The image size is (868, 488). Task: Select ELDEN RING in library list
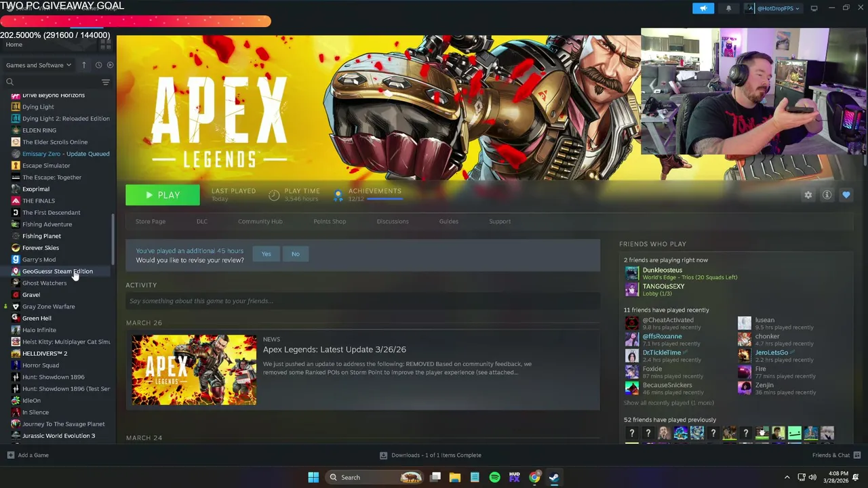[39, 130]
